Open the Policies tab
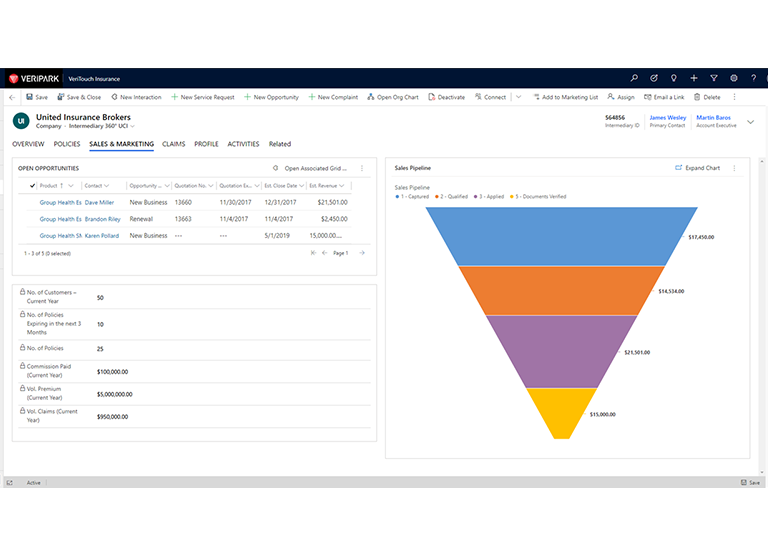Viewport: 768px width, 549px height. 67,144
